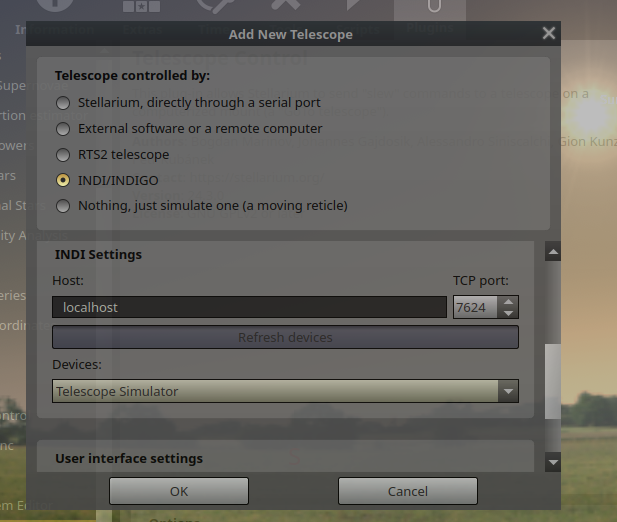Image resolution: width=617 pixels, height=522 pixels.
Task: Click the settings panel scrollbar thumb
Action: click(x=553, y=382)
